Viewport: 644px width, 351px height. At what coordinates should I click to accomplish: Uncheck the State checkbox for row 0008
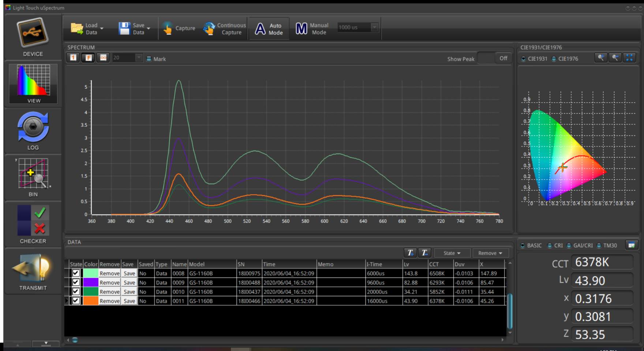click(x=76, y=273)
